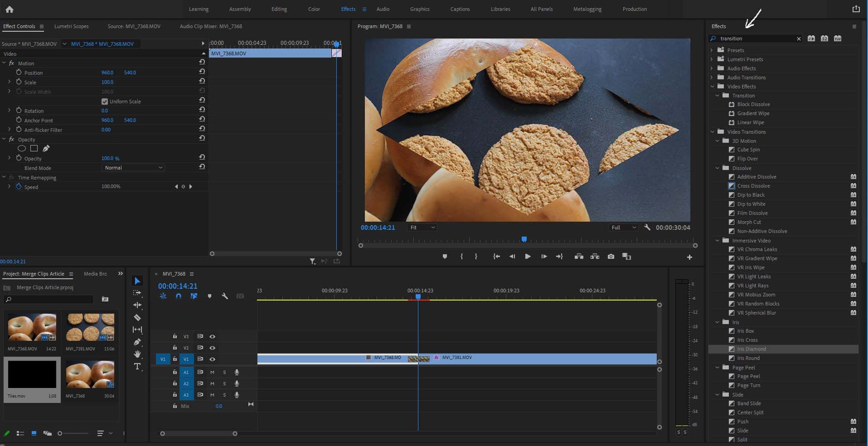Screen dimensions: 868x446
Task: Clear the transition search with the x button
Action: tap(799, 39)
